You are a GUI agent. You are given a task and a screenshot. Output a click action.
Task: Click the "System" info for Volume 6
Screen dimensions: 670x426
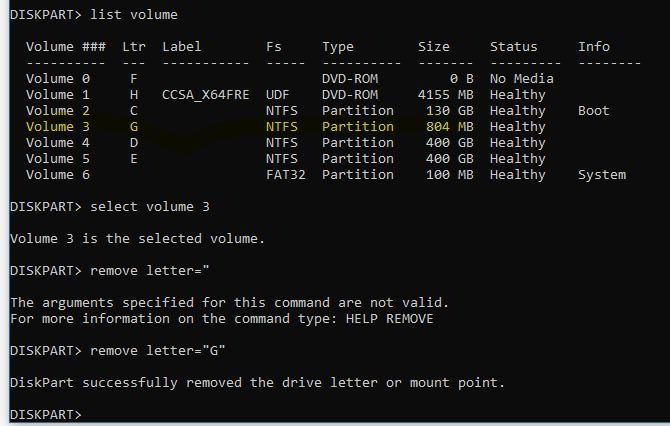(x=601, y=174)
